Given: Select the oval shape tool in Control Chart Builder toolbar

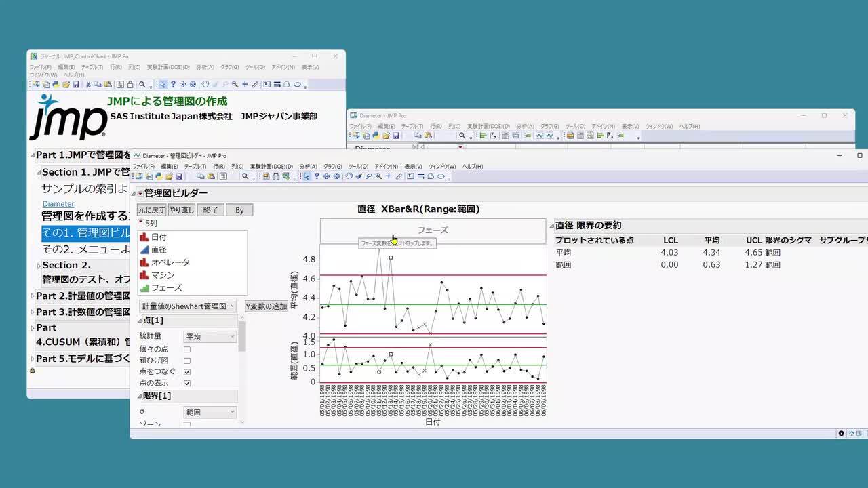Looking at the screenshot, I should (x=441, y=176).
